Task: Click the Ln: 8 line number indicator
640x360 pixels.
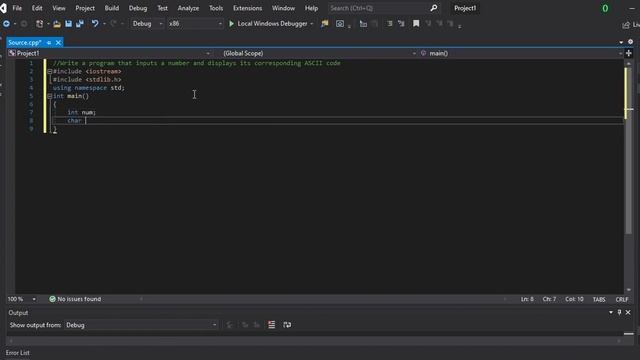Action: pos(527,299)
